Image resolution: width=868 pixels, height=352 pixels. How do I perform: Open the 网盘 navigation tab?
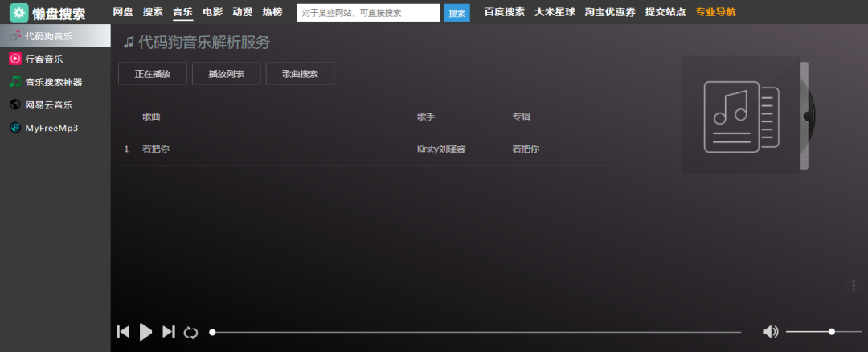click(x=123, y=11)
